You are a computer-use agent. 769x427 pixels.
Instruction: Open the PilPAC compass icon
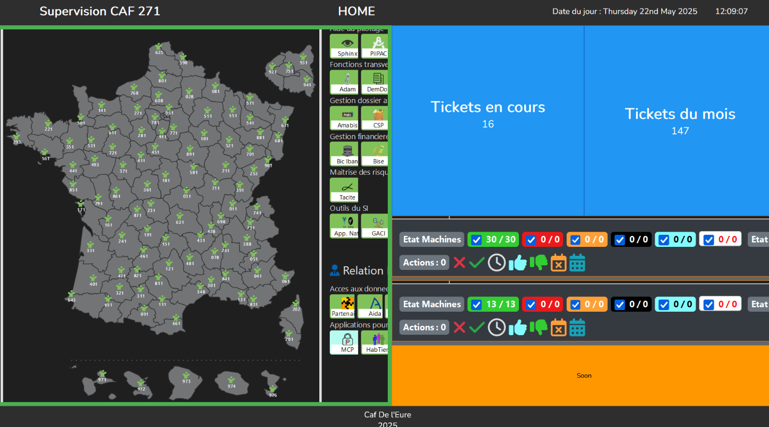375,46
